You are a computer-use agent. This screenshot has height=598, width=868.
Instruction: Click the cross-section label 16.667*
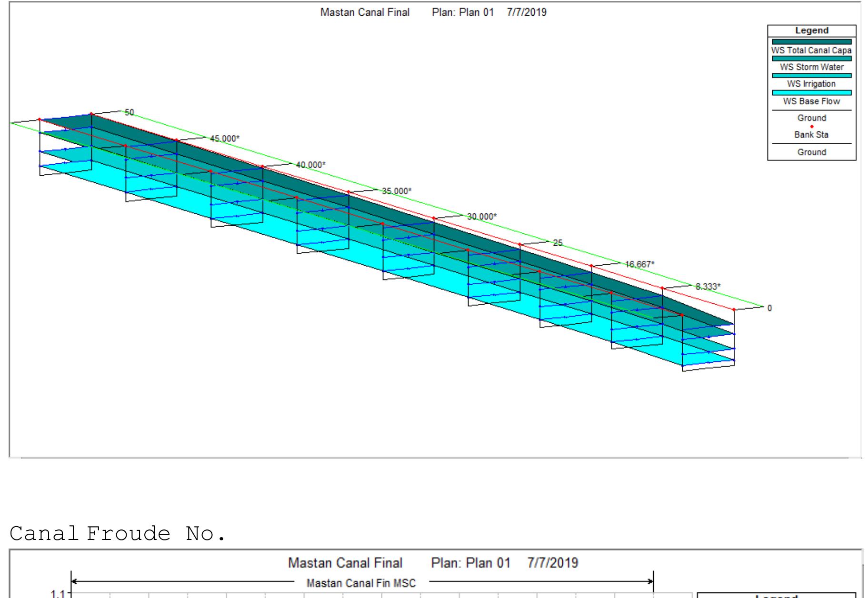(x=639, y=264)
